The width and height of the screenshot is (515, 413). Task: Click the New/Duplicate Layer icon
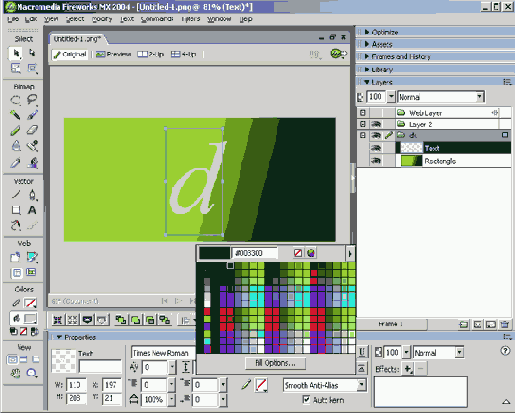463,324
